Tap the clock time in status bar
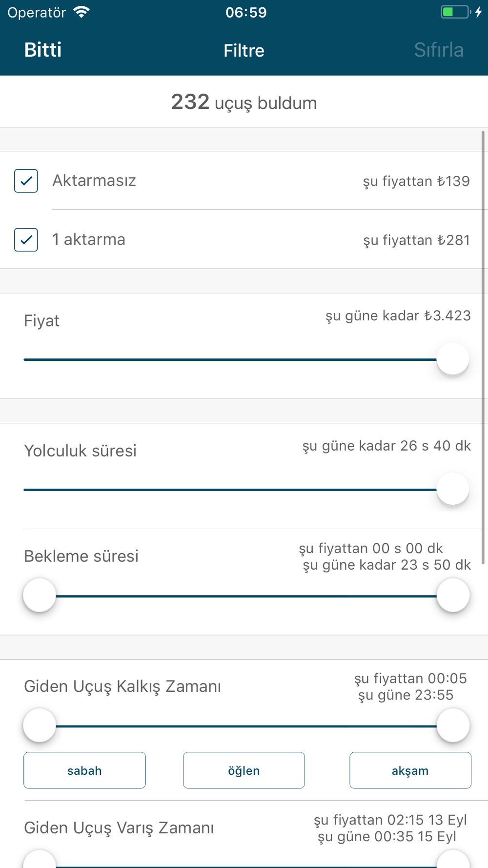Image resolution: width=488 pixels, height=868 pixels. 246,12
